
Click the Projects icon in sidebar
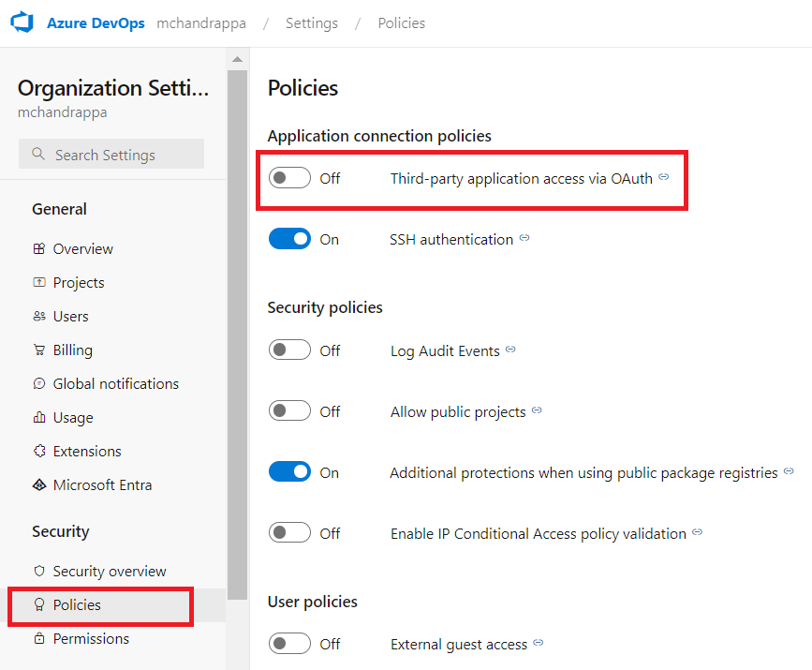39,282
